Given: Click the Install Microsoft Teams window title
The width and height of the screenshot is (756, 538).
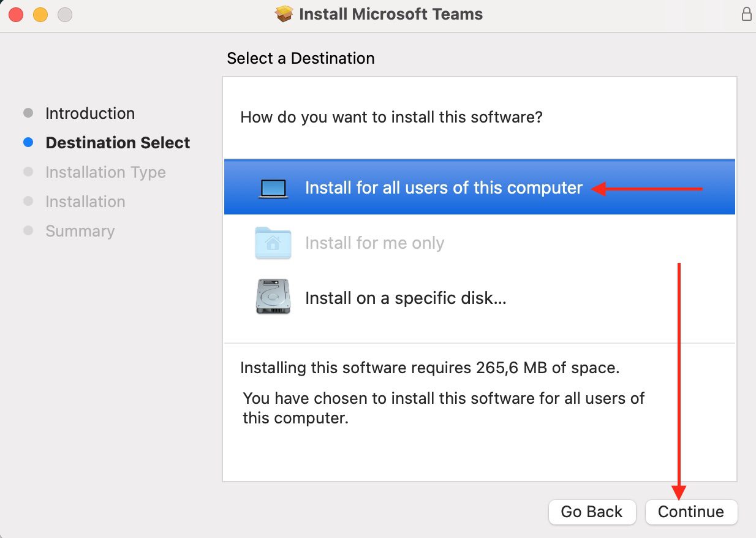Looking at the screenshot, I should pyautogui.click(x=391, y=14).
